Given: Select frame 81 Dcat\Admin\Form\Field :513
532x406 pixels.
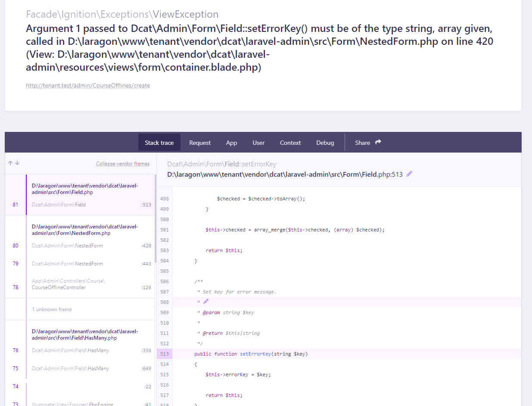Looking at the screenshot, I should pyautogui.click(x=80, y=205).
